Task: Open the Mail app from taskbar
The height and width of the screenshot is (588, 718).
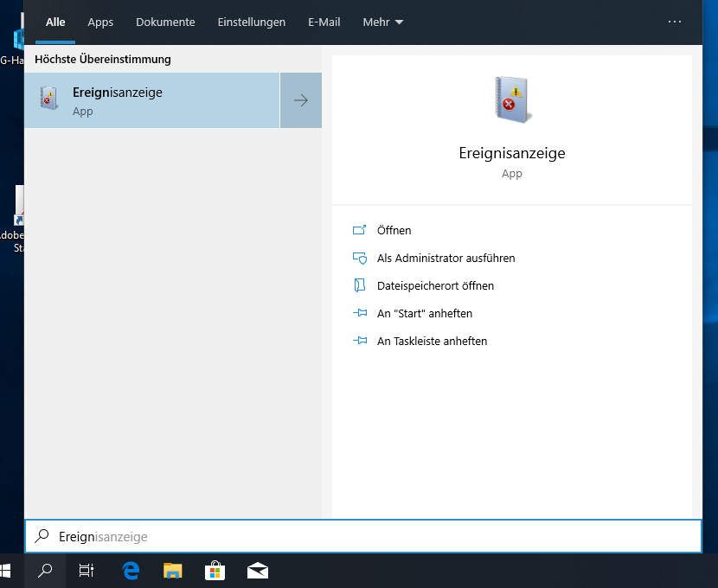Action: pos(257,571)
